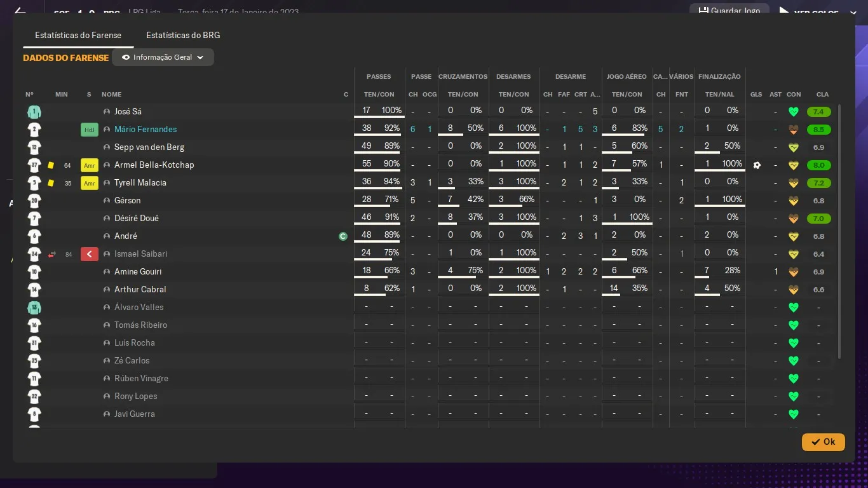The height and width of the screenshot is (488, 868).
Task: Click minute 64 in Bella-Kotchap's row
Action: [x=67, y=166]
